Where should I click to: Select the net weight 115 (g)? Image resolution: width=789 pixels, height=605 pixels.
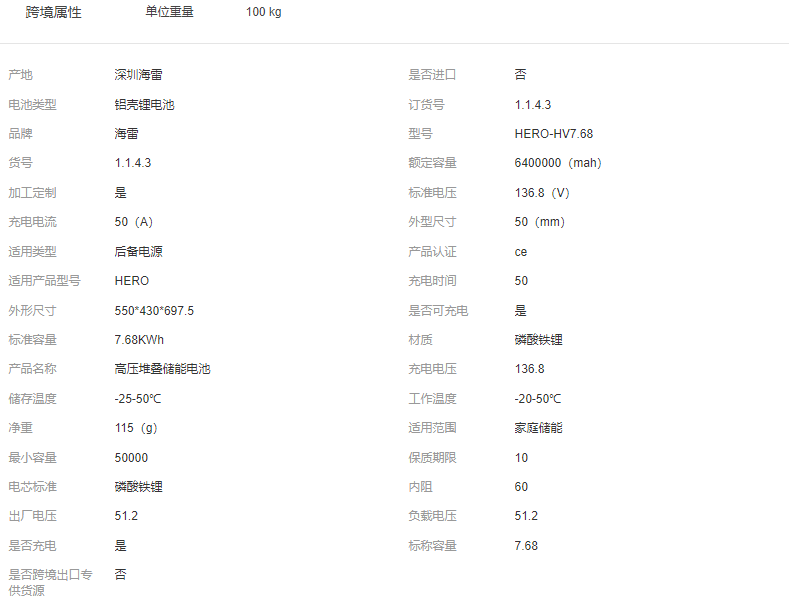(136, 428)
